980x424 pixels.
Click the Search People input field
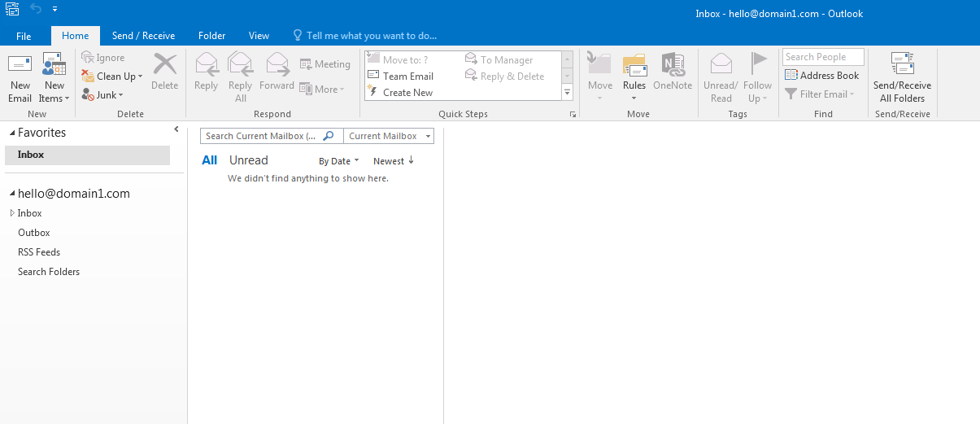(x=822, y=57)
